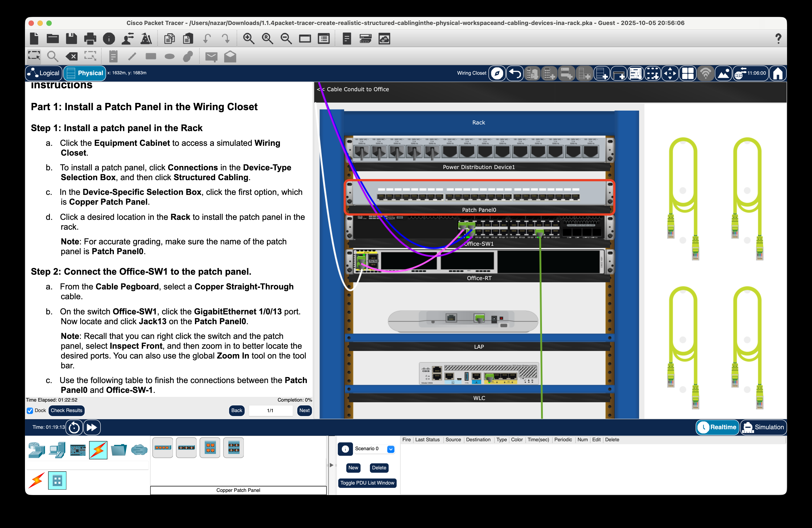
Task: Reset zoom with the magnifier R icon
Action: tap(267, 39)
